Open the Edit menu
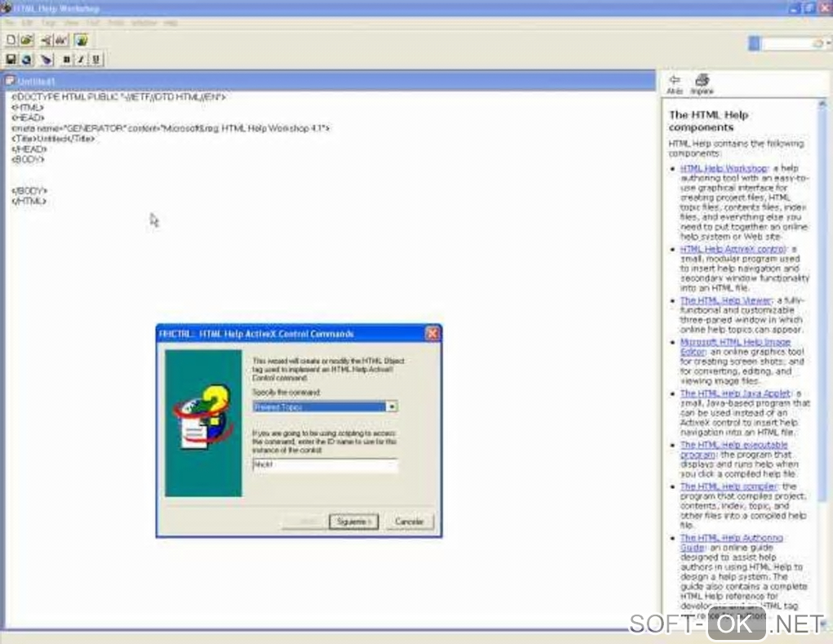The height and width of the screenshot is (644, 833). click(28, 23)
